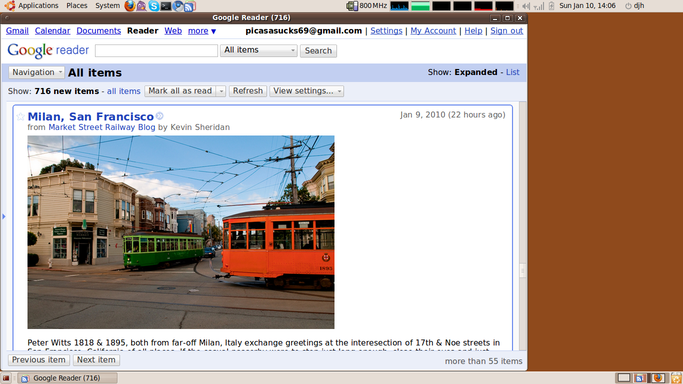Screen dimensions: 683x384
Task: Click the green memory graph applet
Action: click(x=420, y=6)
